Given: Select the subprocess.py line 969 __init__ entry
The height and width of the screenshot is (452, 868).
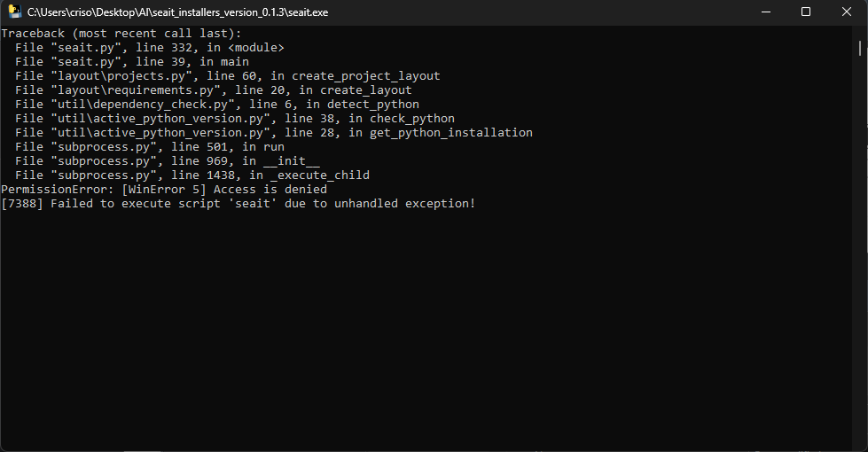Looking at the screenshot, I should click(168, 161).
